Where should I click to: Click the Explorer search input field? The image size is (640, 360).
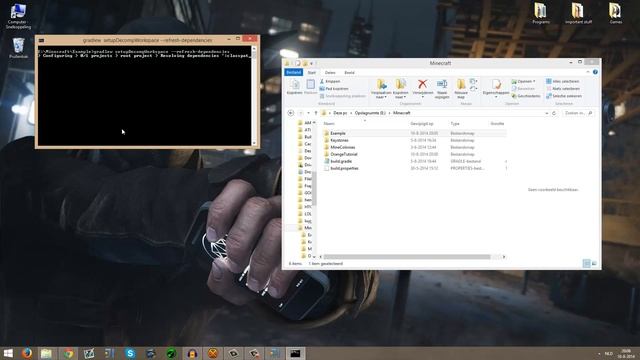point(578,113)
